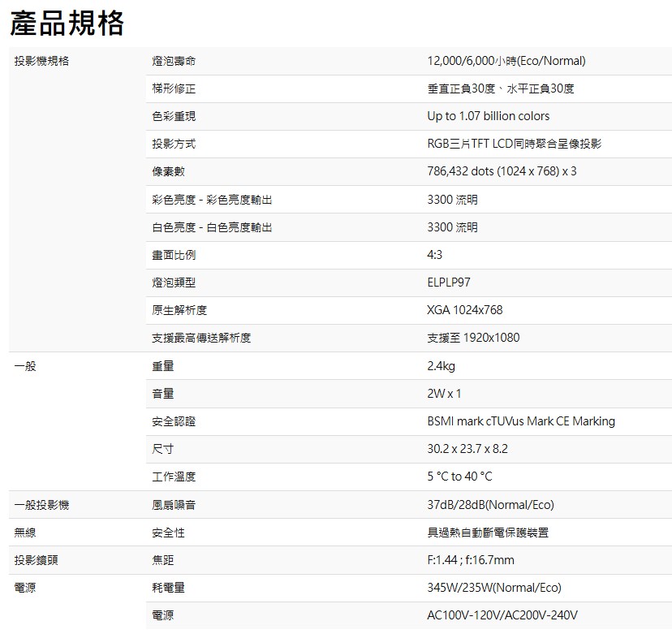Click the BSMI mark cTUVus certification text
This screenshot has width=672, height=634.
click(520, 421)
